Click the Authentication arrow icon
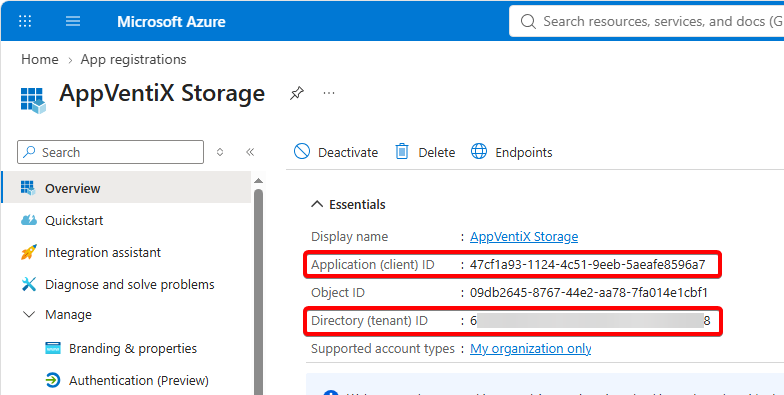This screenshot has height=395, width=784. pos(52,380)
